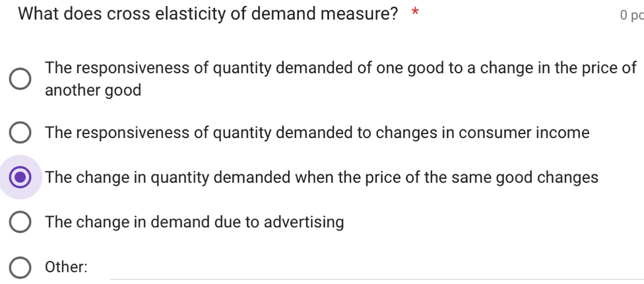This screenshot has height=284, width=644.
Task: Click the selected "same good changes" radio button
Action: 20,178
